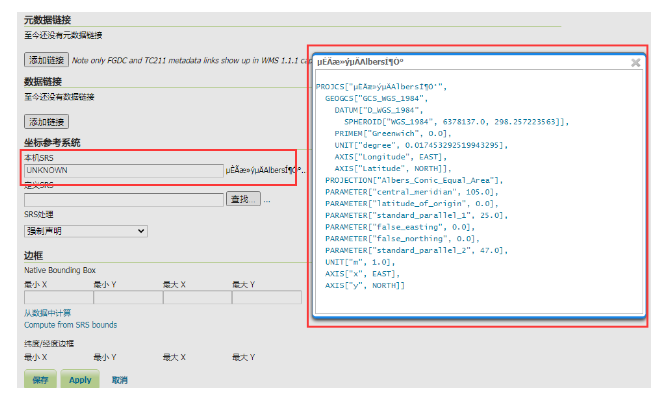
Task: Click the Native Bounding Box 最大 Y field
Action: pos(267,297)
